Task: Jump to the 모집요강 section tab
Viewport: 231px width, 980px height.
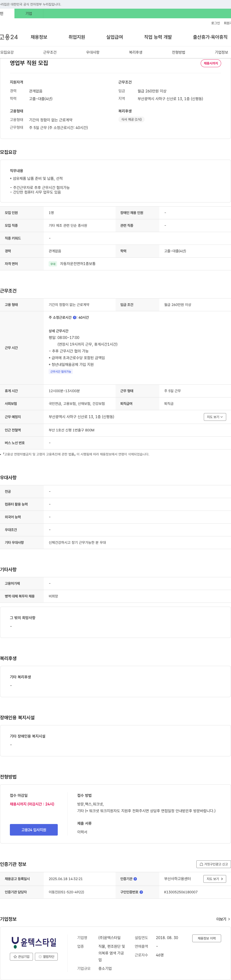Action: pyautogui.click(x=7, y=52)
